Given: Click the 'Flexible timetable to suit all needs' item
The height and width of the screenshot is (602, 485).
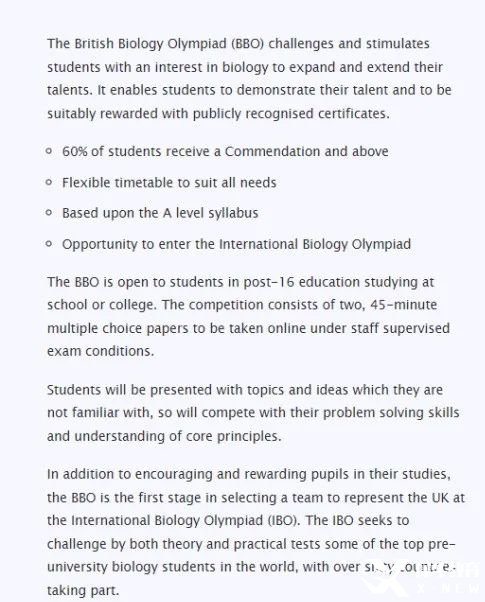Looking at the screenshot, I should pyautogui.click(x=169, y=182).
